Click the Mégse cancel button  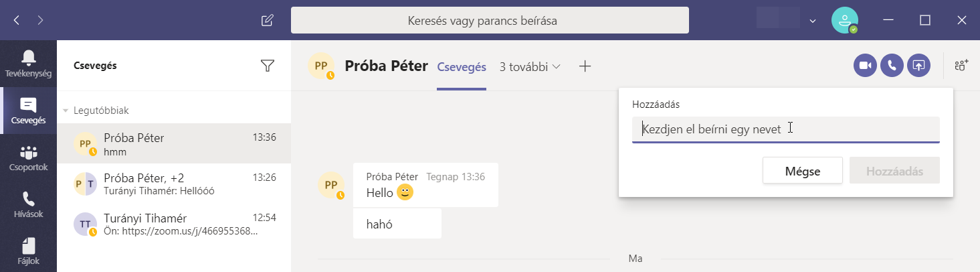802,171
